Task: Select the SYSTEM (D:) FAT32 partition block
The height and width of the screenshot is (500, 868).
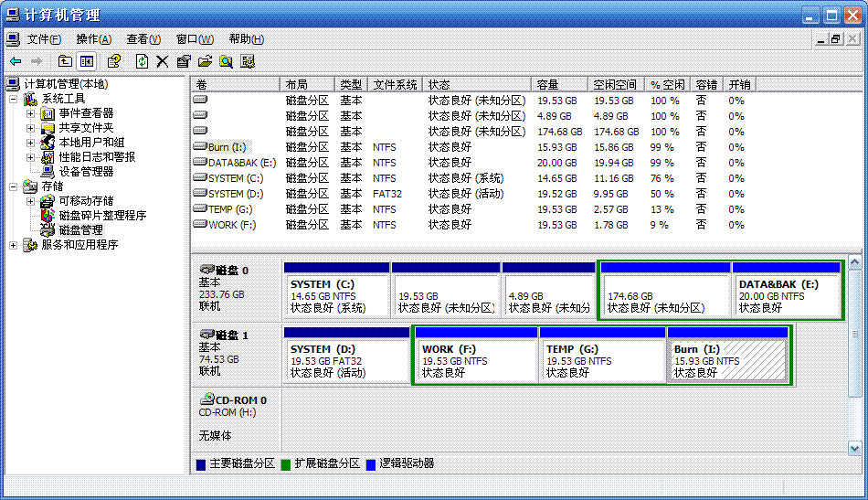Action: click(346, 355)
